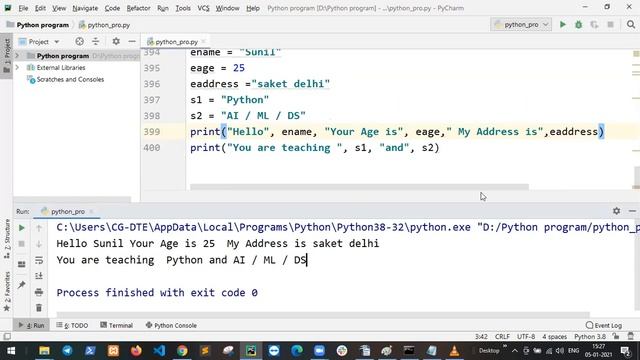Open Project panel settings gear
This screenshot has height=360, width=640.
pos(116,42)
